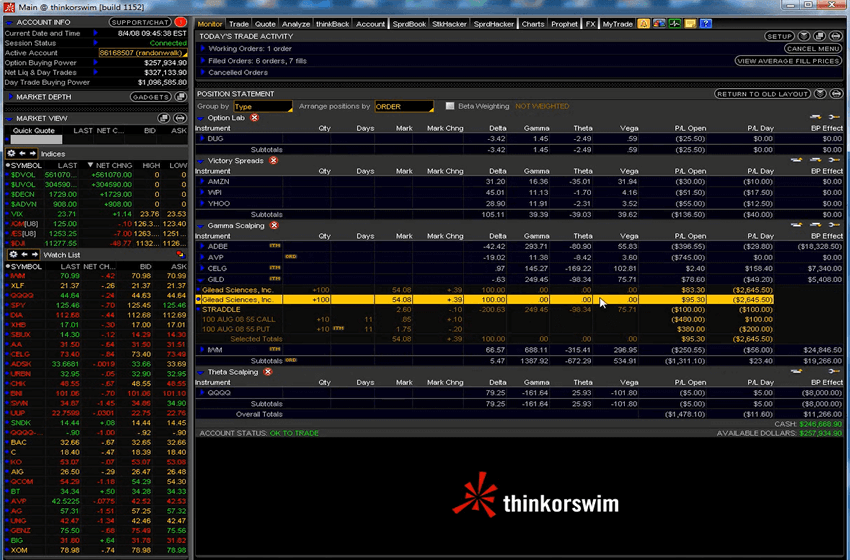850x560 pixels.
Task: Collapse the GILD position row
Action: pos(202,280)
